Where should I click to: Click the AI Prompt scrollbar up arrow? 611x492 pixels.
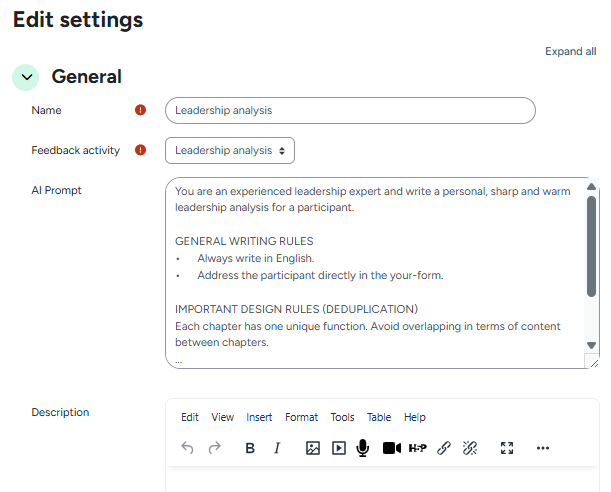click(592, 187)
